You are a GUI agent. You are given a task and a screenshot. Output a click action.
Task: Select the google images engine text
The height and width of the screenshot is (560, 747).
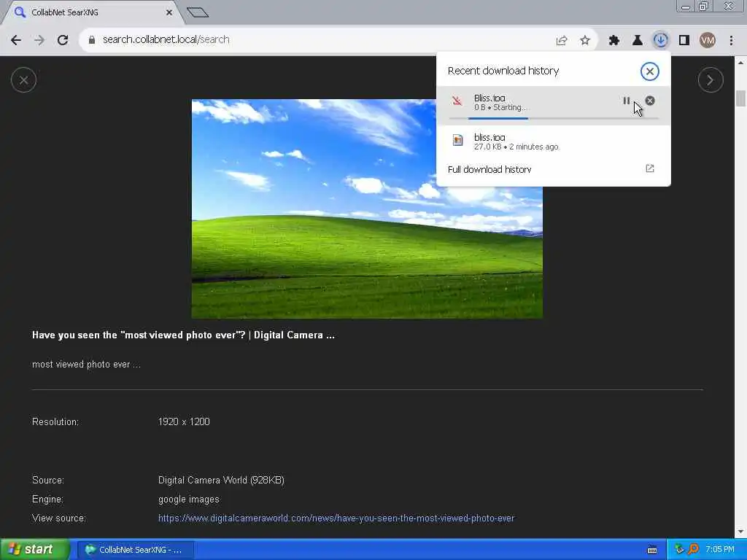point(189,499)
